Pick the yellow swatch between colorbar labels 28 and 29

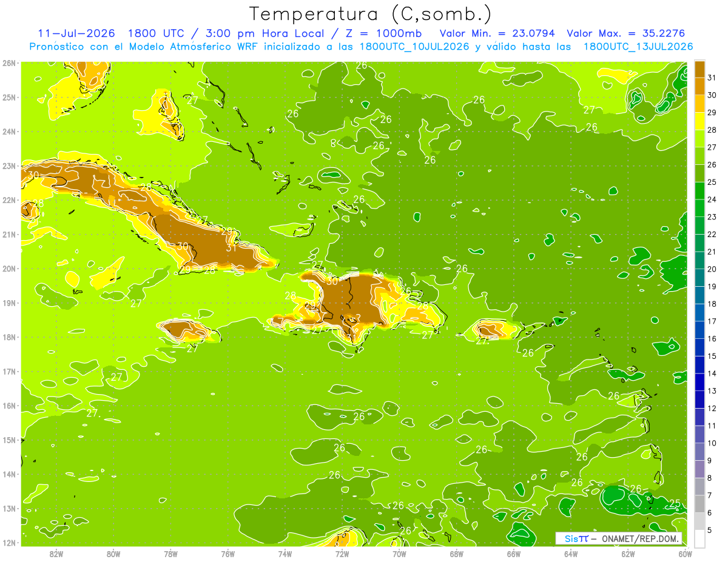(700, 121)
